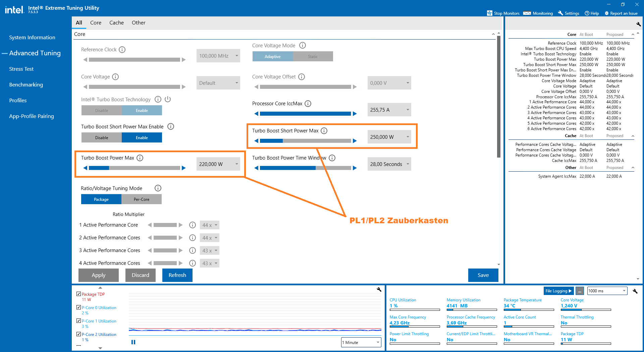Open 1000 ms logging interval dropdown
The width and height of the screenshot is (644, 352).
coord(607,291)
